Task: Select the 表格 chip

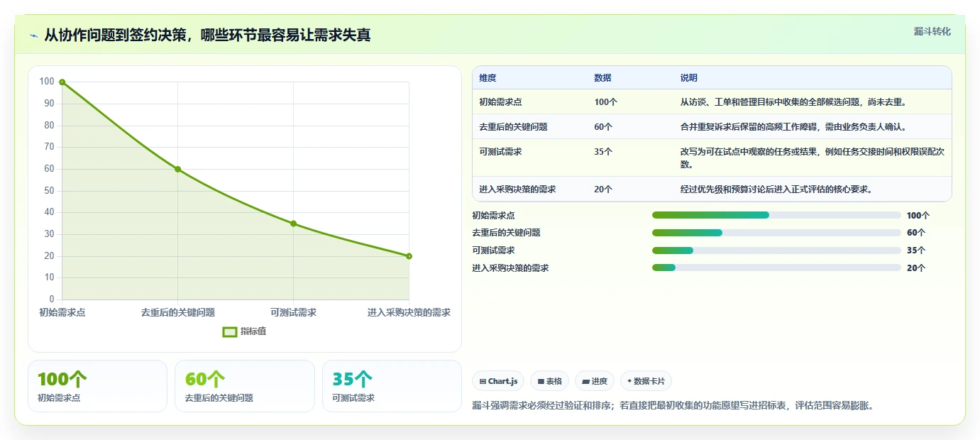Action: point(549,381)
